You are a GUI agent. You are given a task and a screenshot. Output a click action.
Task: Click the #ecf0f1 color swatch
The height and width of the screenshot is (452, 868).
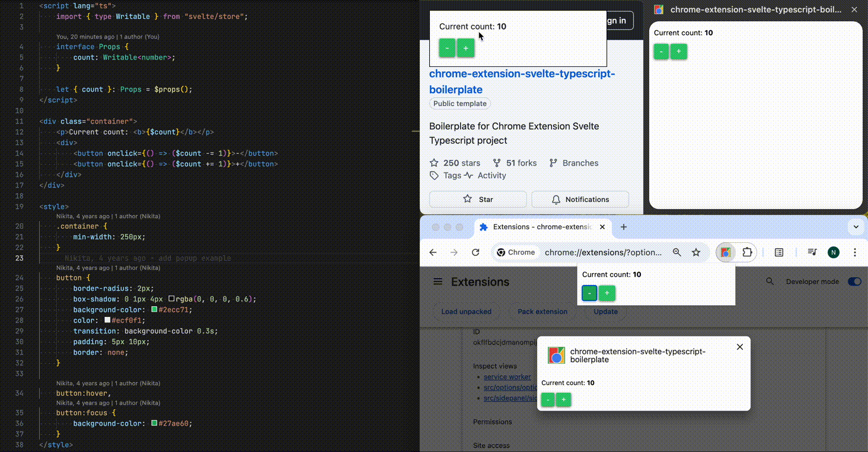click(107, 320)
